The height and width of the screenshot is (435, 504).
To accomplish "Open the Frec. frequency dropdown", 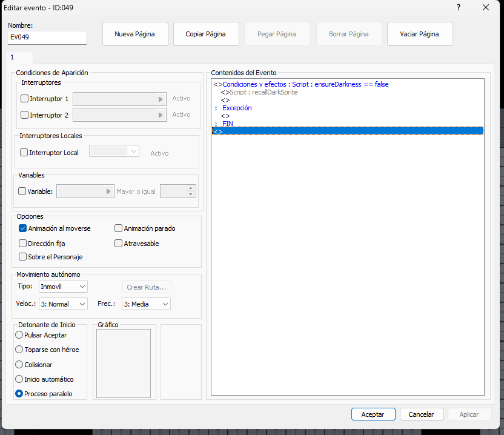I will coord(146,304).
